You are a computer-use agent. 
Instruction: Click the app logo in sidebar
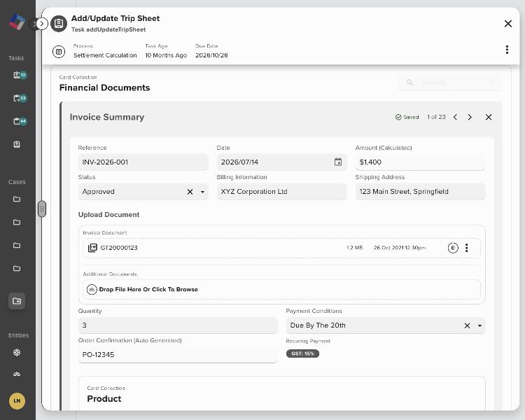coord(17,22)
